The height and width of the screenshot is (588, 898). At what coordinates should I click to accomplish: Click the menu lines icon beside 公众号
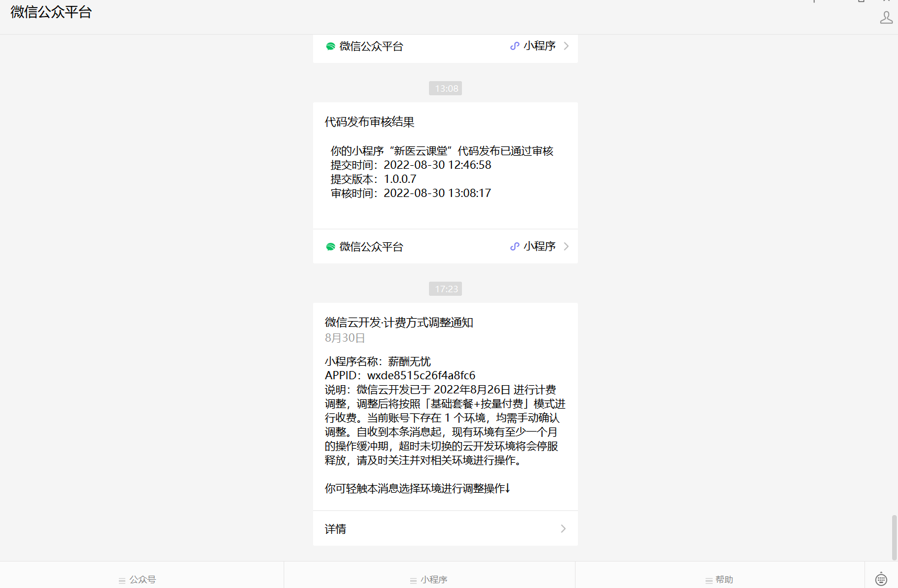[122, 580]
